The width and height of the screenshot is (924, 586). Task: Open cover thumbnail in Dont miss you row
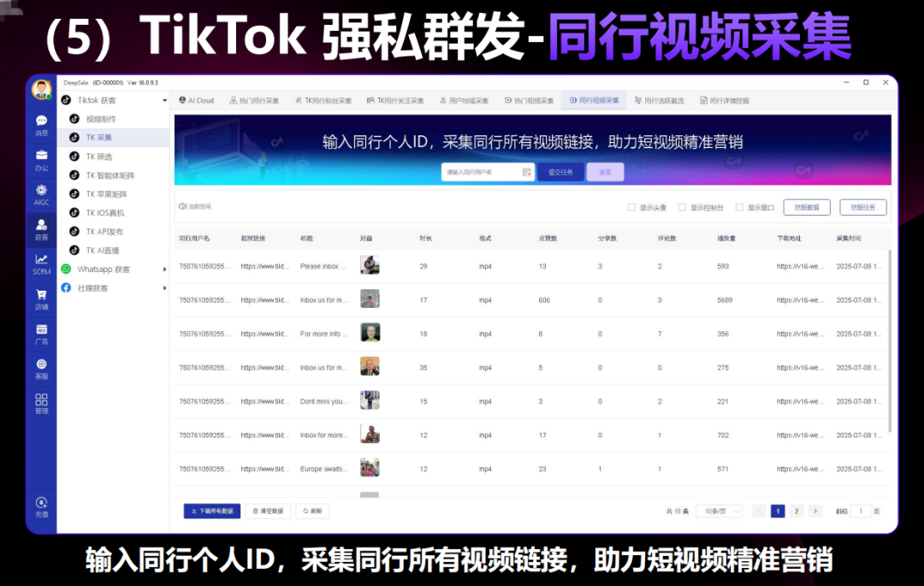(x=370, y=400)
